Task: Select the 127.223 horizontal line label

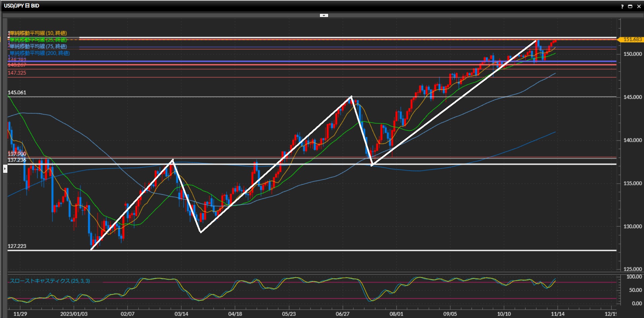Action: tap(17, 246)
